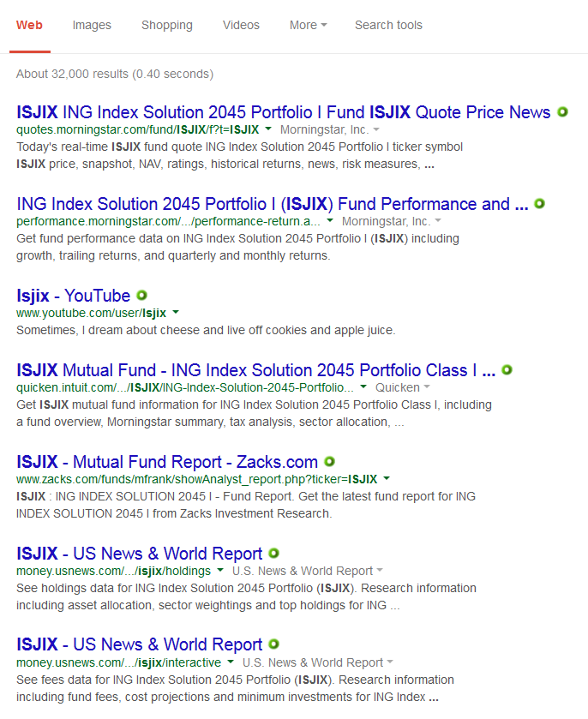Click snippet starting See holdings data for ING
This screenshot has width=588, height=719.
point(246,596)
